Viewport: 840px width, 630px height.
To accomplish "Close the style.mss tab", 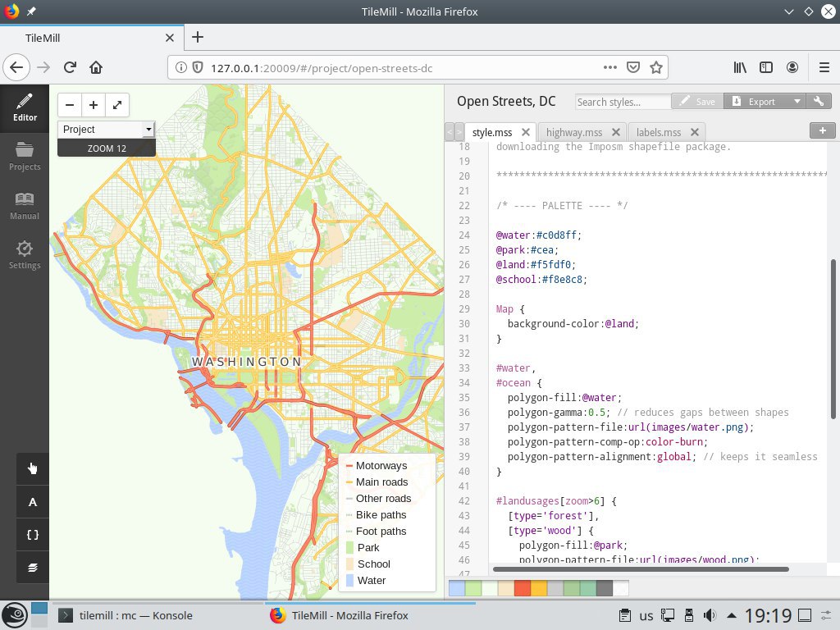I will click(526, 132).
